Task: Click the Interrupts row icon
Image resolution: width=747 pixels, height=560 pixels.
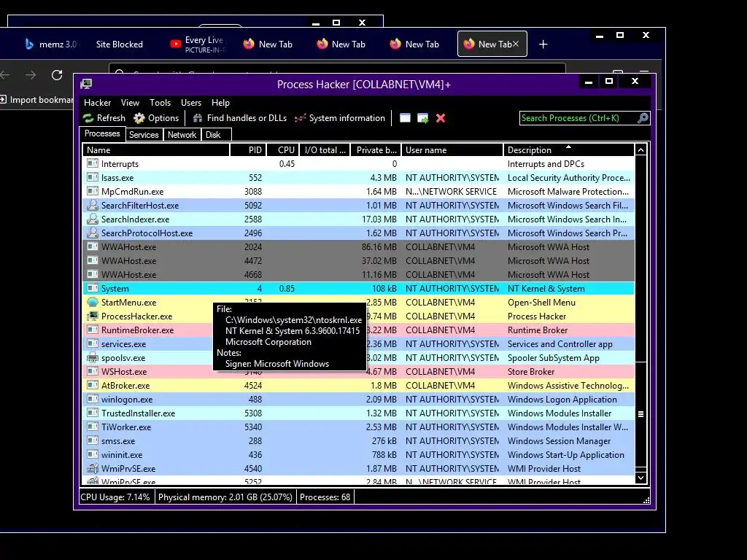Action: click(x=93, y=164)
